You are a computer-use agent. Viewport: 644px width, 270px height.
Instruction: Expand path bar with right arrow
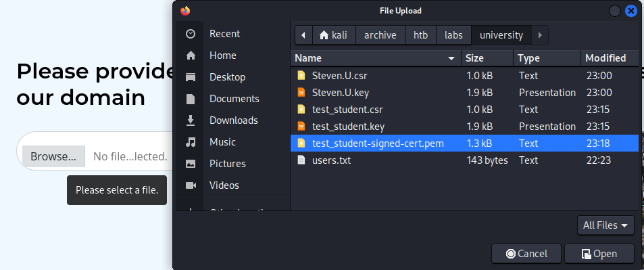pos(540,35)
